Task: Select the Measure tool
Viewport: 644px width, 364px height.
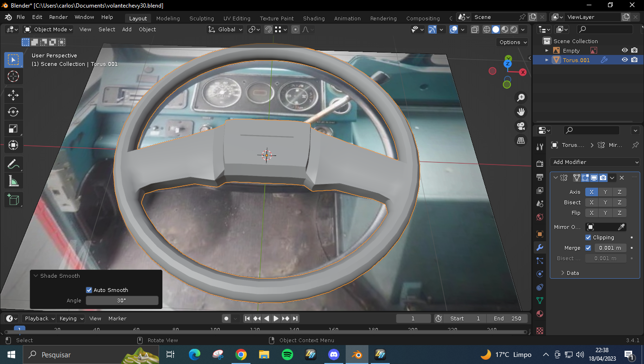Action: [x=13, y=181]
